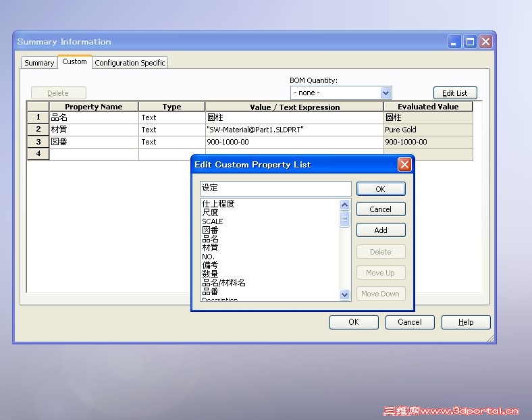Image resolution: width=532 pixels, height=420 pixels.
Task: Select 備考 in the property list
Action: tap(210, 265)
